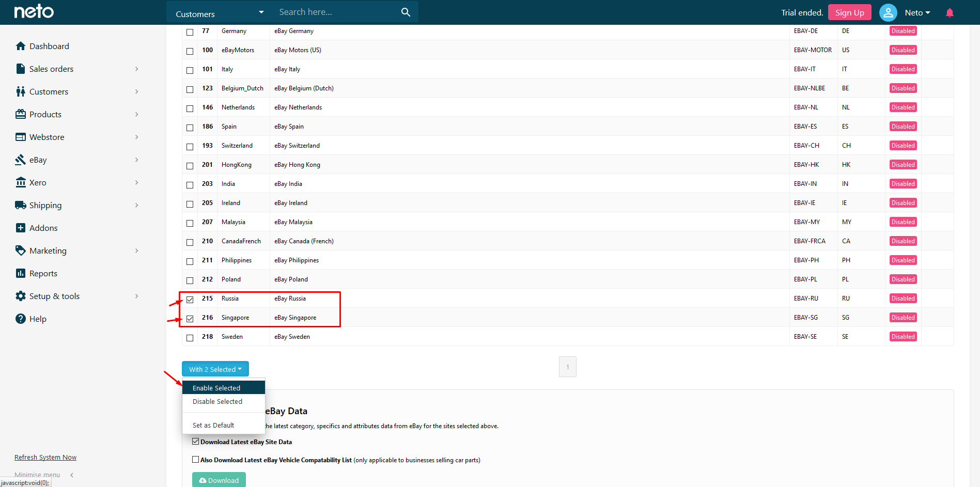980x487 pixels.
Task: Click the Customers people icon
Action: click(x=21, y=91)
